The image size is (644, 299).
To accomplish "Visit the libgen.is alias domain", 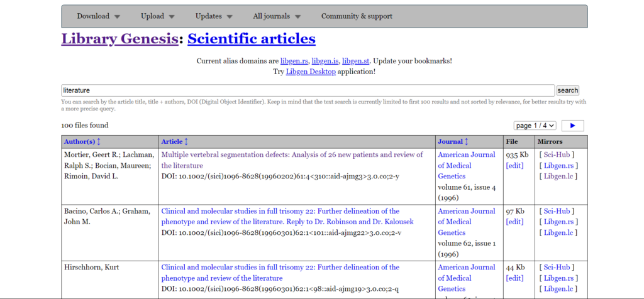I will click(x=325, y=61).
